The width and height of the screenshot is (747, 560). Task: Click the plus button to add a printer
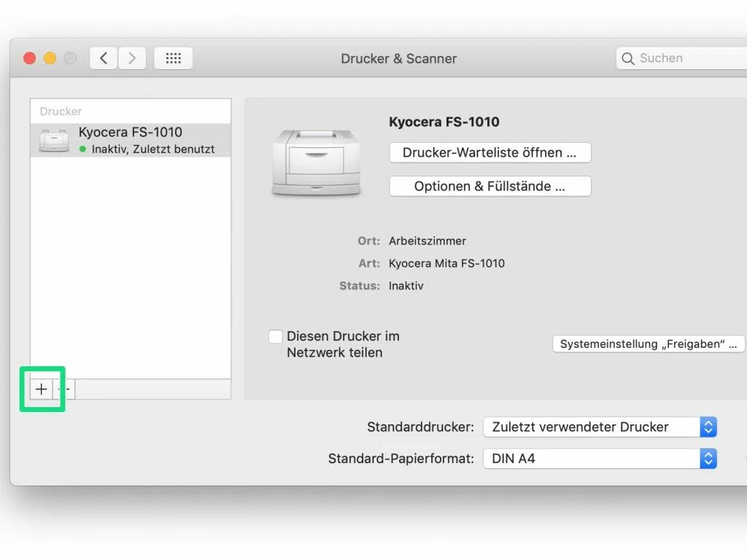(42, 389)
